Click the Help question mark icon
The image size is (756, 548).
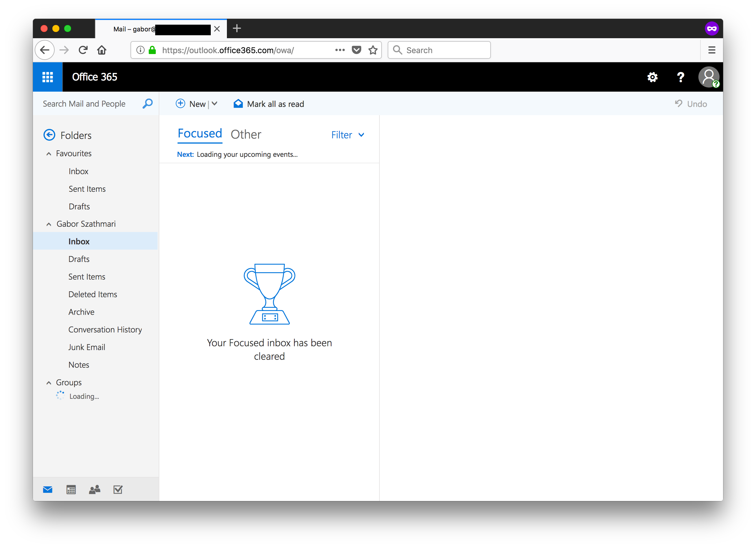(x=680, y=76)
